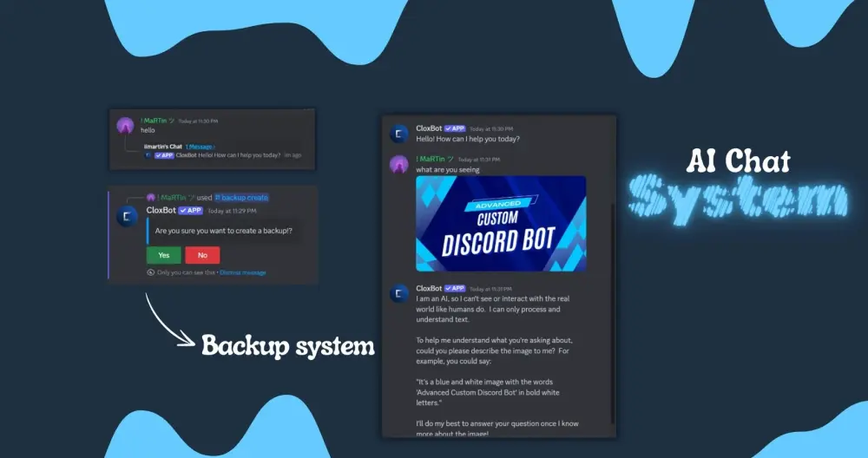The width and height of the screenshot is (868, 458).
Task: Click the APP badge in the thread preview
Action: click(164, 155)
